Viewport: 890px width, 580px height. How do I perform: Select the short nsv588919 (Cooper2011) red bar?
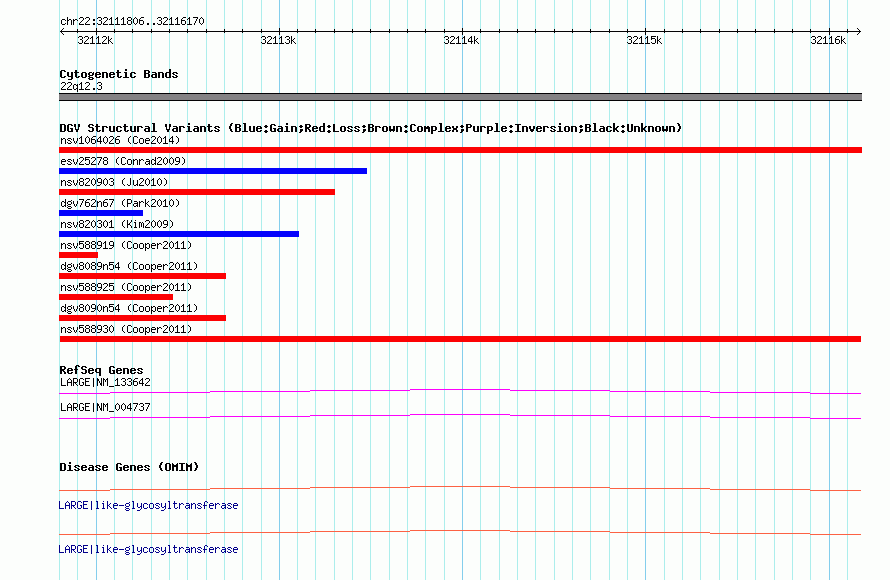pos(78,255)
